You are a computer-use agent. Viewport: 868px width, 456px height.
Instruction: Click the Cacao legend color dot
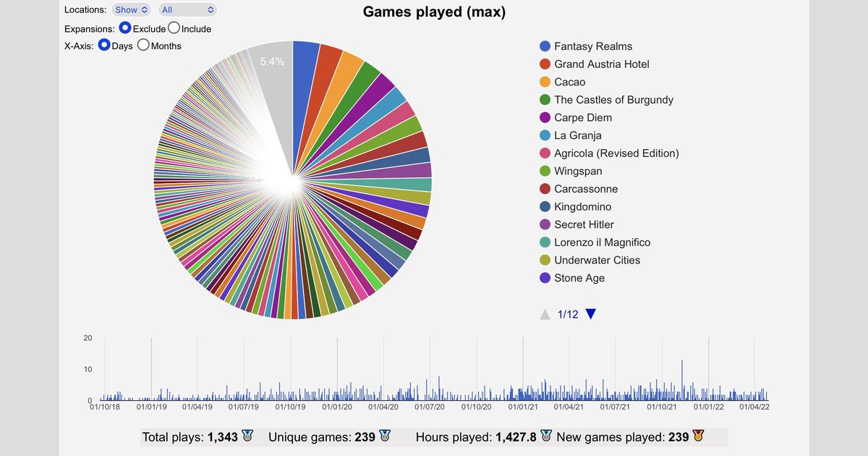[545, 82]
